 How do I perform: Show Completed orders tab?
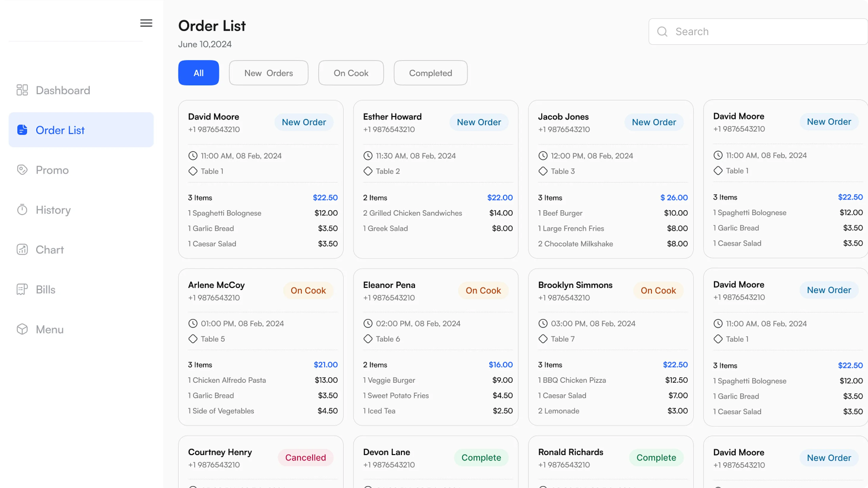430,73
